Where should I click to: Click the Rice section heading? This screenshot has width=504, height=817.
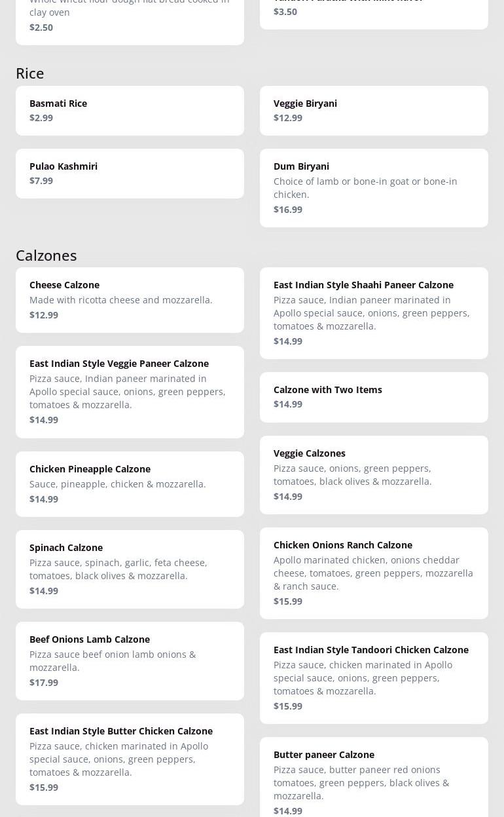click(30, 73)
